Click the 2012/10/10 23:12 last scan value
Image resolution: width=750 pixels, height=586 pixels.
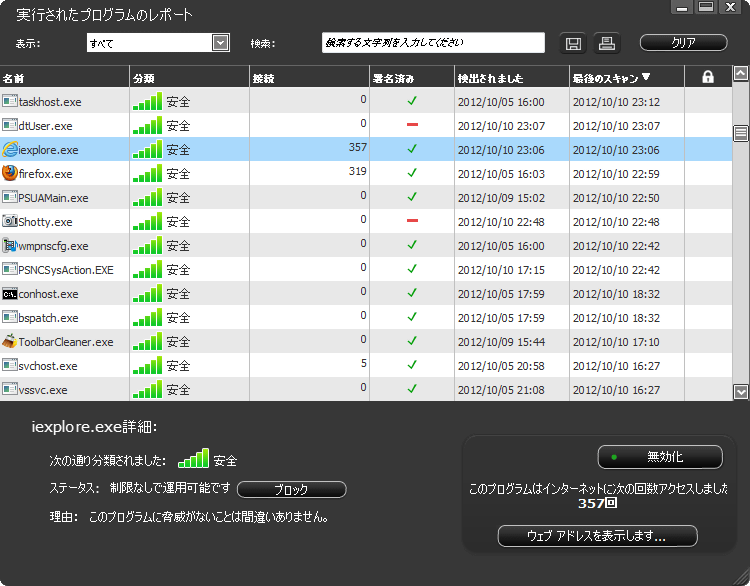pyautogui.click(x=616, y=102)
